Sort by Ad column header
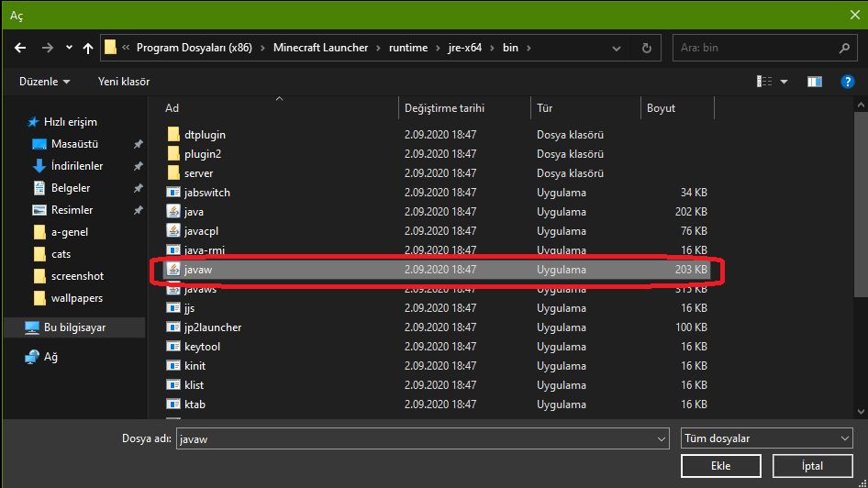 pyautogui.click(x=172, y=108)
